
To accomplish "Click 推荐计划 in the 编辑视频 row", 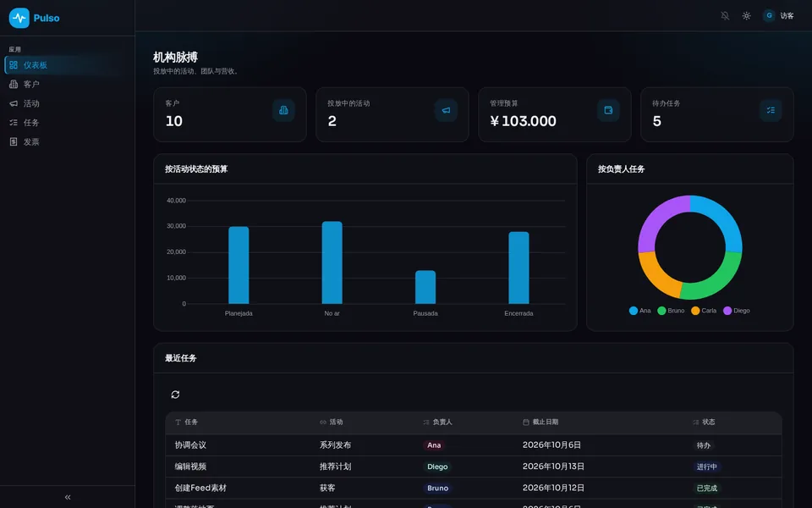I will (335, 467).
